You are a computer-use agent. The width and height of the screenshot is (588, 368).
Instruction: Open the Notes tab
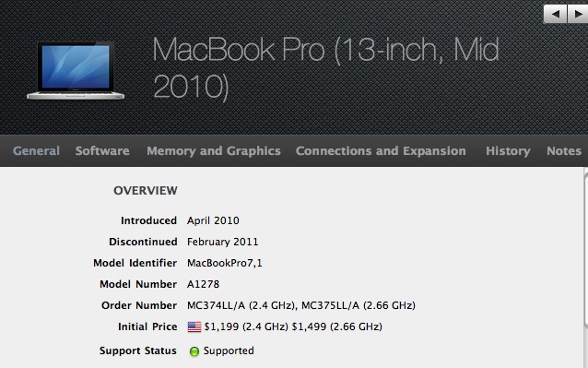tap(564, 151)
